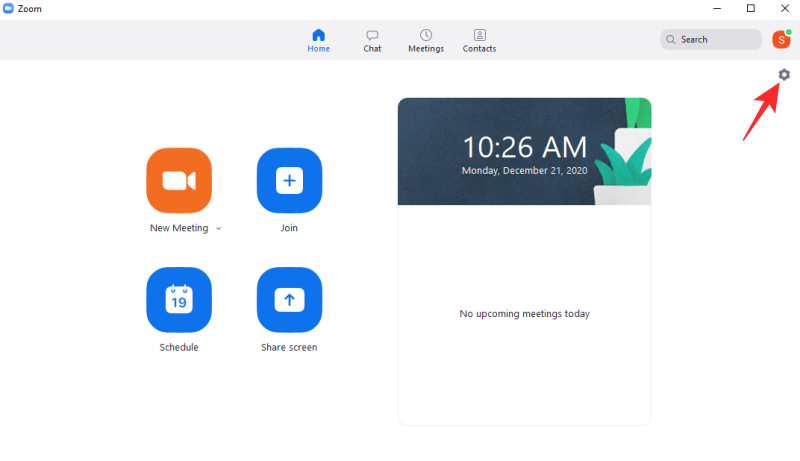Focus the Search input field
The width and height of the screenshot is (800, 461).
[715, 40]
